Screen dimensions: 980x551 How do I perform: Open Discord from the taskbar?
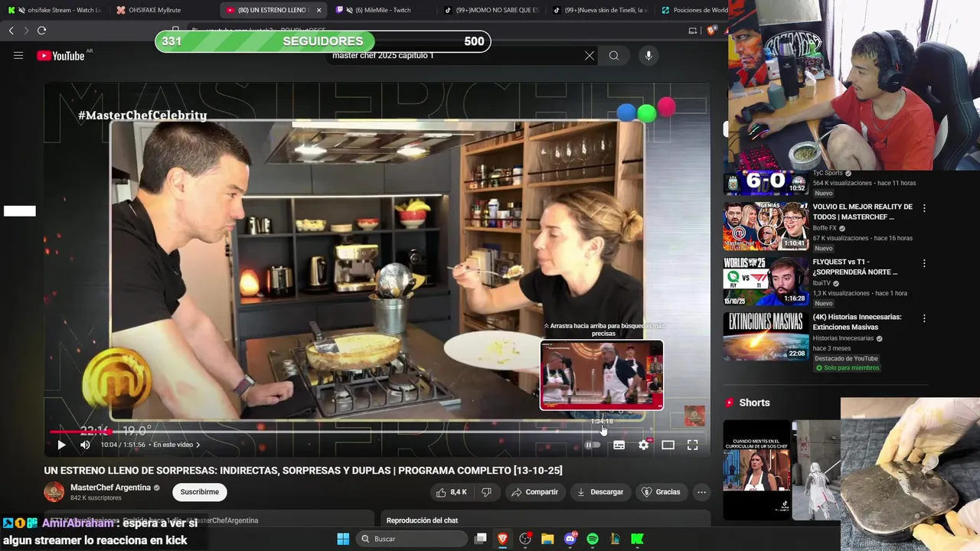pos(570,539)
